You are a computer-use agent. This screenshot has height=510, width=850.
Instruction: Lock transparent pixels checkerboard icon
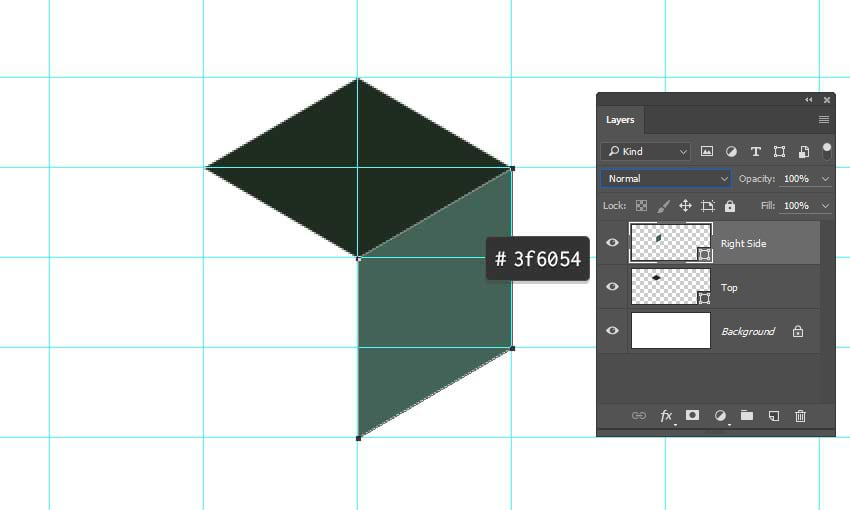point(641,206)
